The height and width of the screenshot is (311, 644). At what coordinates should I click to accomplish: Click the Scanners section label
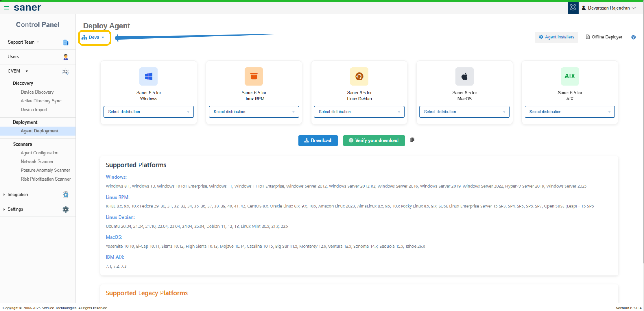(x=22, y=144)
